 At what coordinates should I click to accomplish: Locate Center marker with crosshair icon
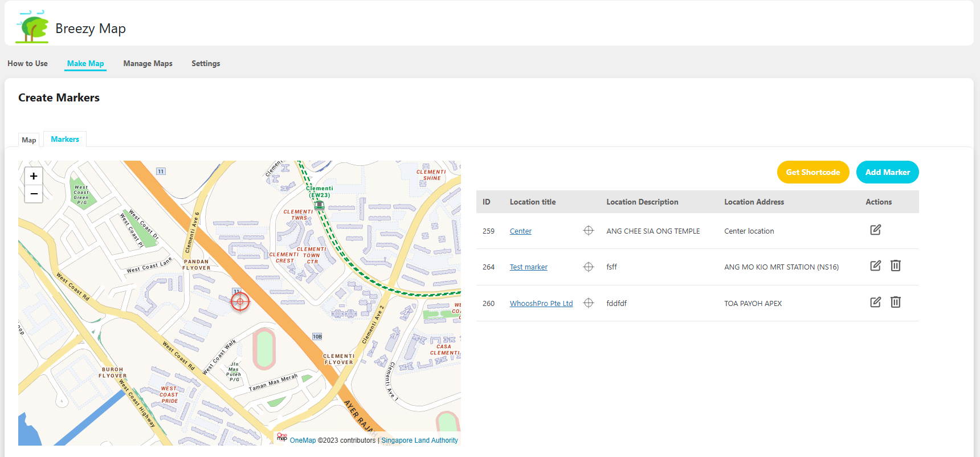coord(589,231)
